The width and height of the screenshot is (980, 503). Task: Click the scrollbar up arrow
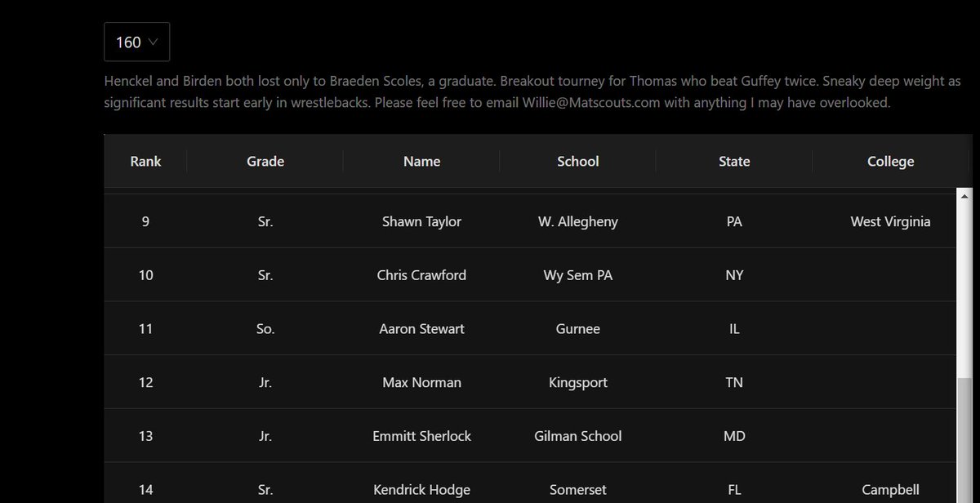coord(964,196)
